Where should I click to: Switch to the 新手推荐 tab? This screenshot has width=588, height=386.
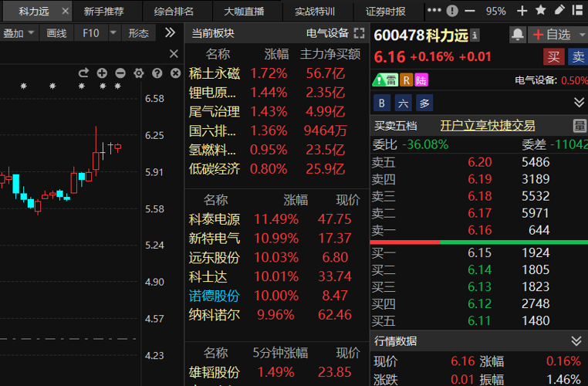(104, 12)
